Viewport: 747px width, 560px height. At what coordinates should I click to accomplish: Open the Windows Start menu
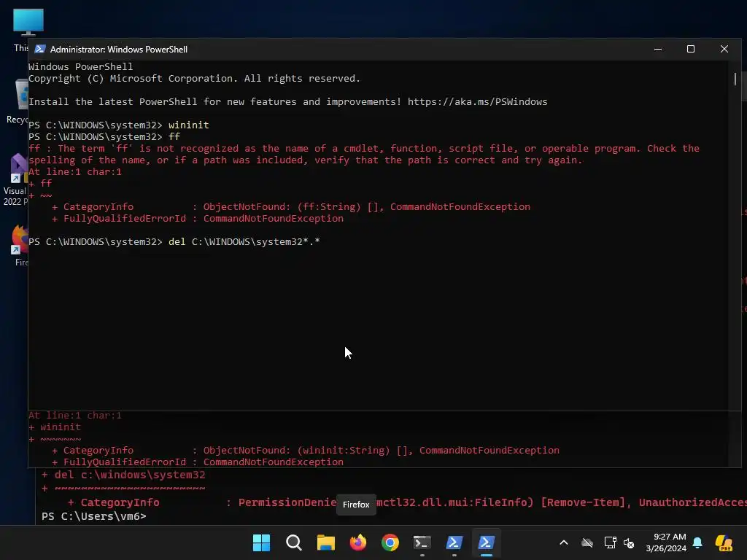click(262, 542)
